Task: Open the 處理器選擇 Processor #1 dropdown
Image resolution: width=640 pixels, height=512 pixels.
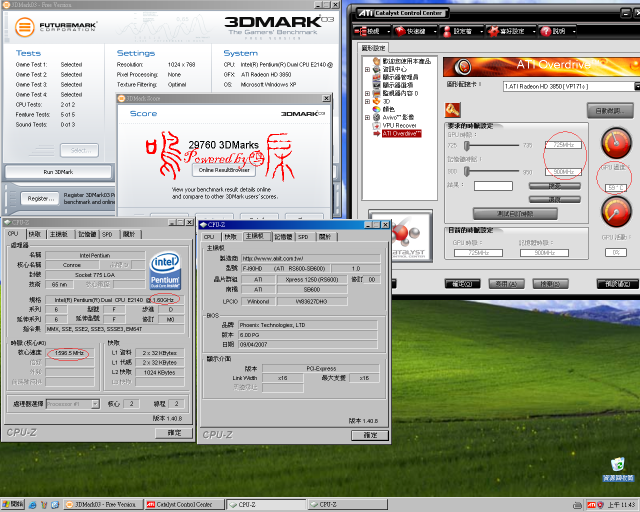Action: 95,404
